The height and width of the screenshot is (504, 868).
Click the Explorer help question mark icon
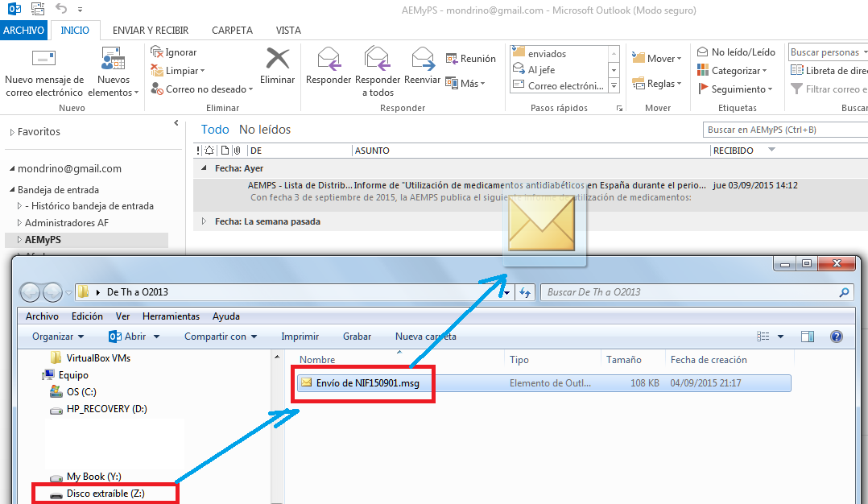tap(836, 337)
